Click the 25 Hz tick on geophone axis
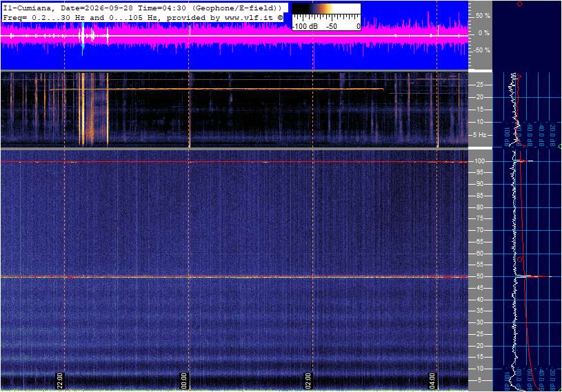This screenshot has width=562, height=392. 479,85
